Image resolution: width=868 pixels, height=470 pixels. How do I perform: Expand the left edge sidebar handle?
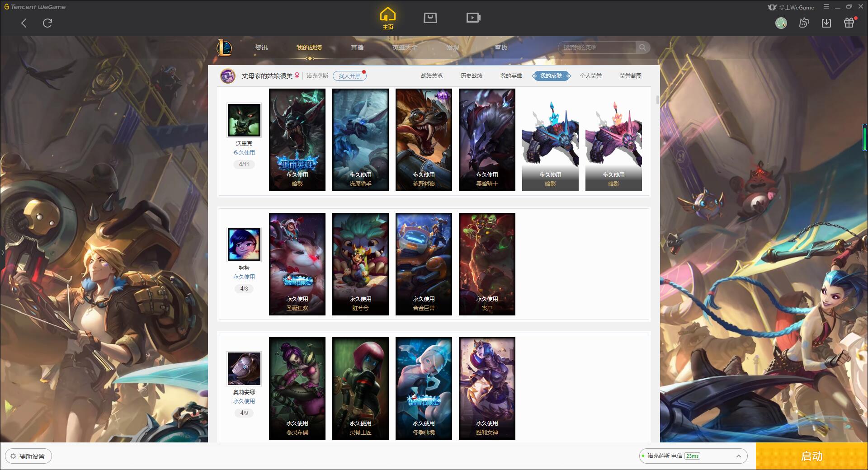coord(2,252)
